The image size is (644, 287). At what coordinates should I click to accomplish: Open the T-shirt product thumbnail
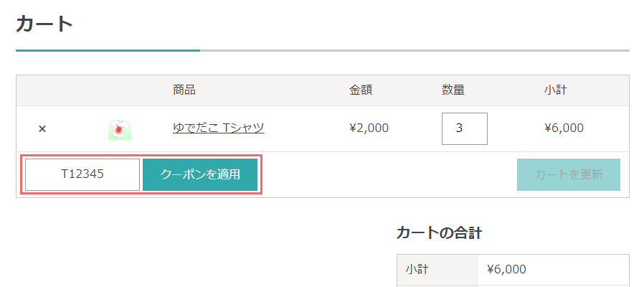(x=120, y=129)
